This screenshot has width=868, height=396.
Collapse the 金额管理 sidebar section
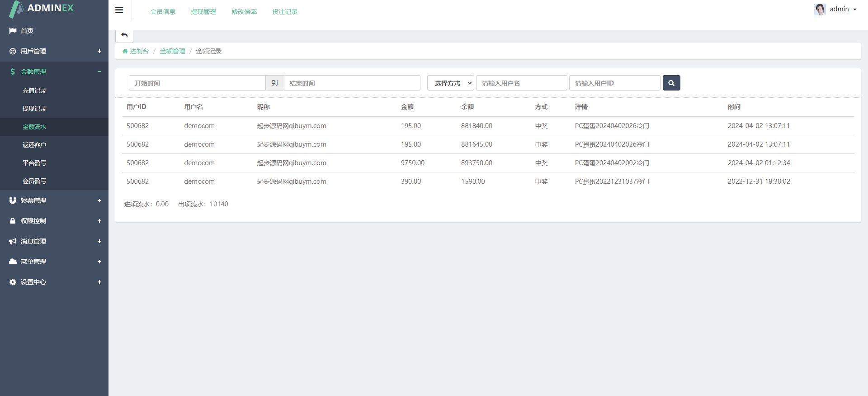point(99,72)
